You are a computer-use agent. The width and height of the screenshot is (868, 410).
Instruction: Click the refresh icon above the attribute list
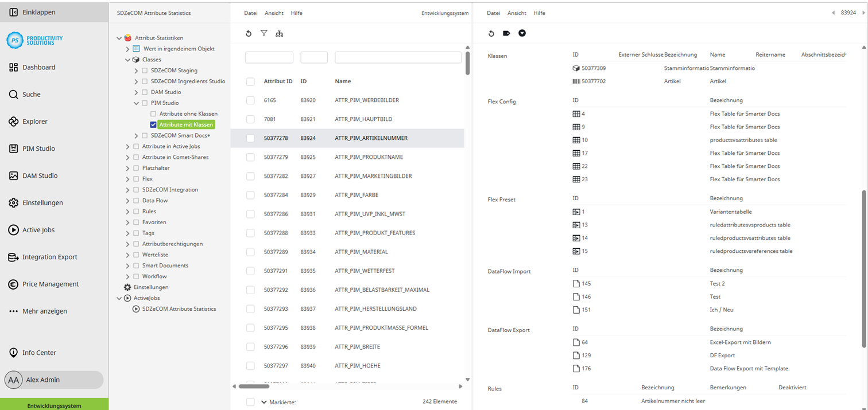pyautogui.click(x=248, y=33)
